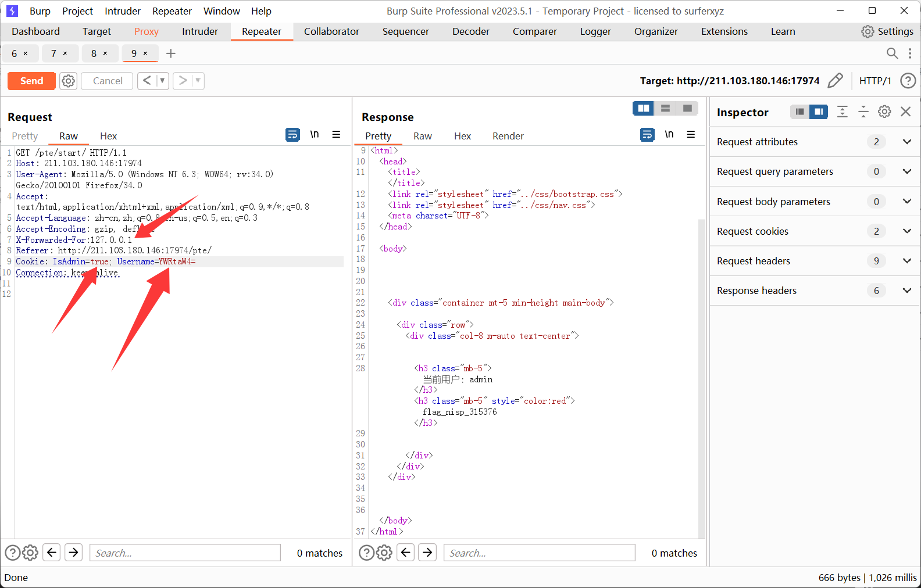
Task: Click the Cancel button
Action: pyautogui.click(x=108, y=81)
